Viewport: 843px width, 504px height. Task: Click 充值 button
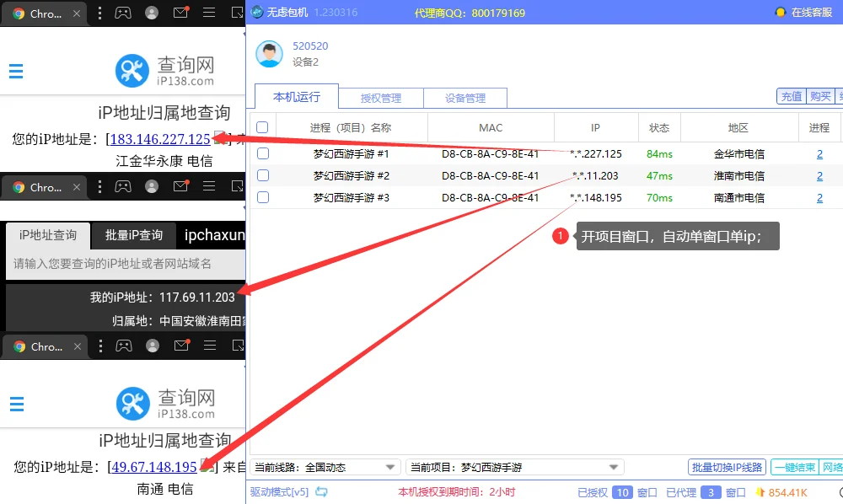click(x=792, y=96)
